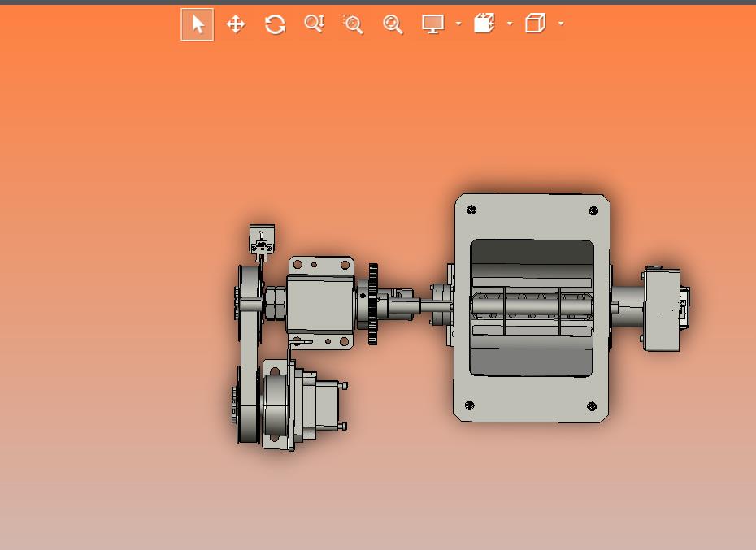The width and height of the screenshot is (756, 550).
Task: Click the wireframe box display icon
Action: pos(535,23)
